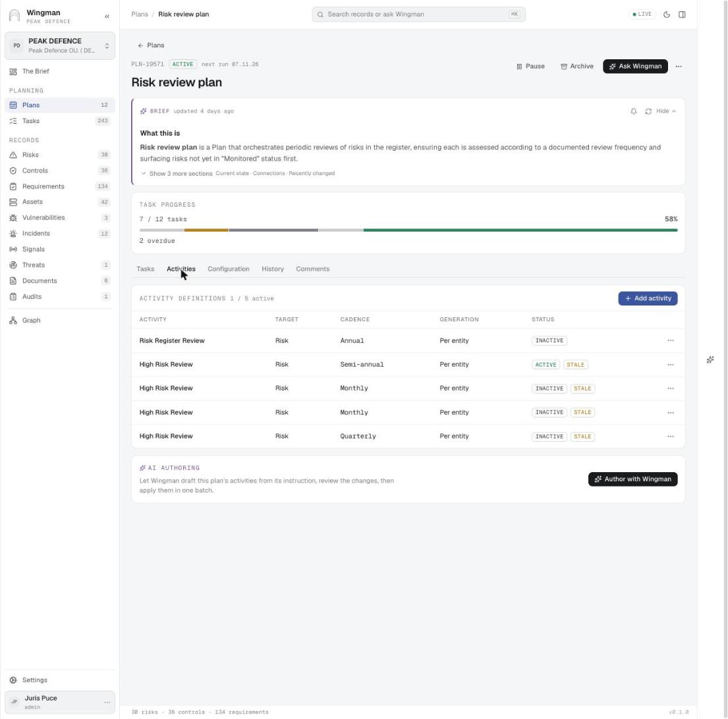Toggle dark mode with the moon icon
The image size is (728, 719).
point(667,14)
